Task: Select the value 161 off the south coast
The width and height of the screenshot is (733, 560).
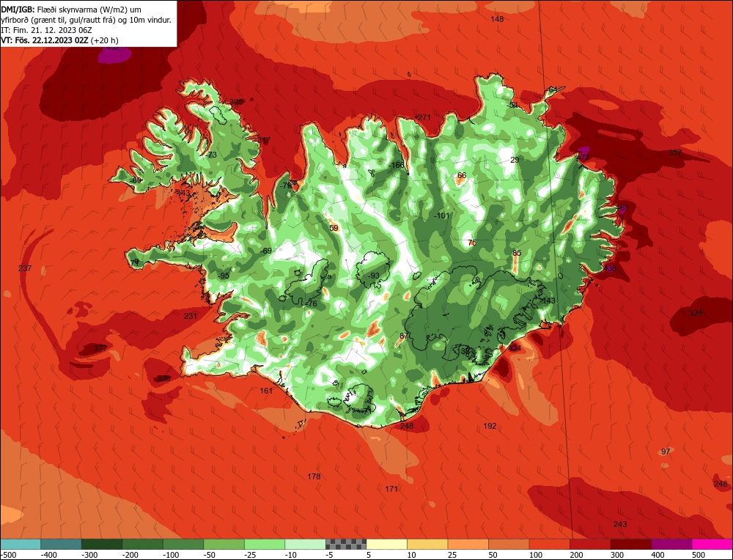Action: (265, 391)
